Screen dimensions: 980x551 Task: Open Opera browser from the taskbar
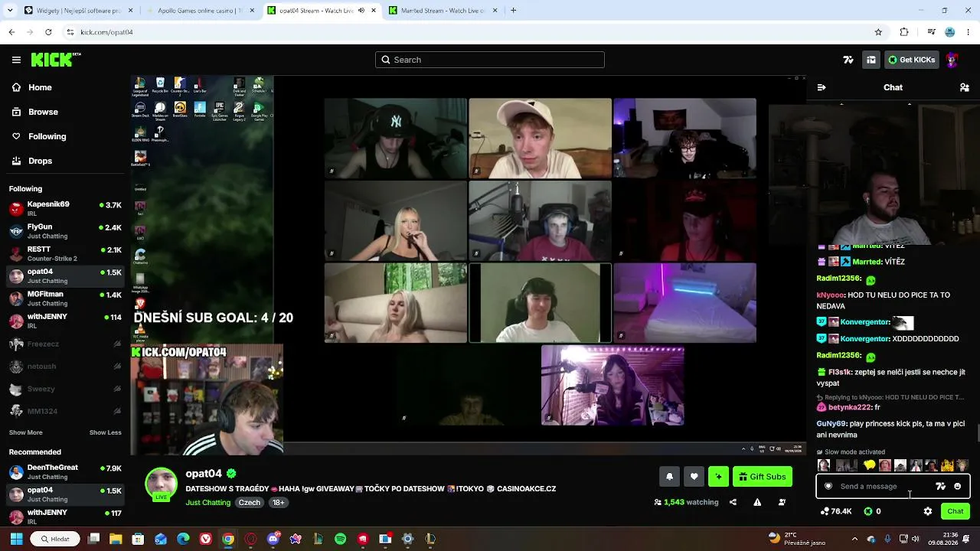click(x=250, y=539)
